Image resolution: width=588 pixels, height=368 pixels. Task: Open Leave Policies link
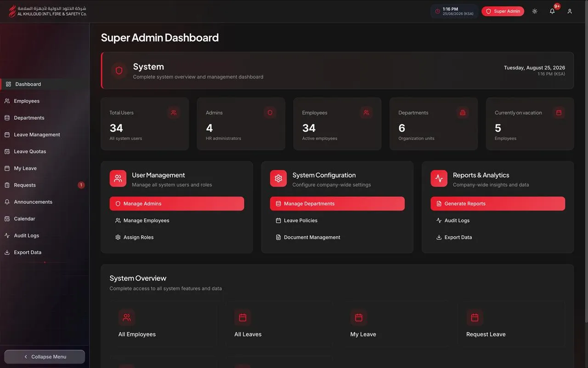[x=337, y=221]
